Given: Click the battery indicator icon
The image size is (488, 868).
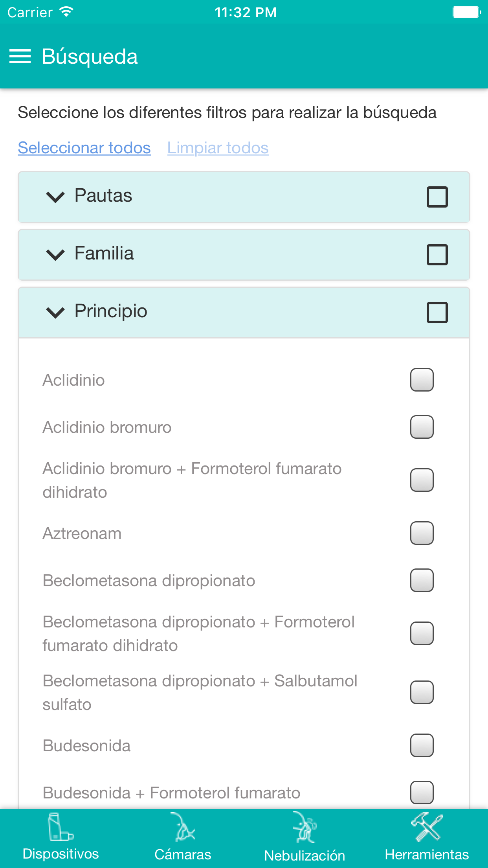Looking at the screenshot, I should (x=466, y=12).
